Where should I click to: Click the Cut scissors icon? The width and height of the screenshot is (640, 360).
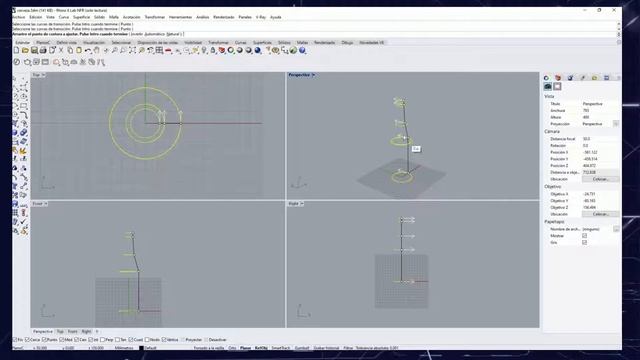point(61,50)
